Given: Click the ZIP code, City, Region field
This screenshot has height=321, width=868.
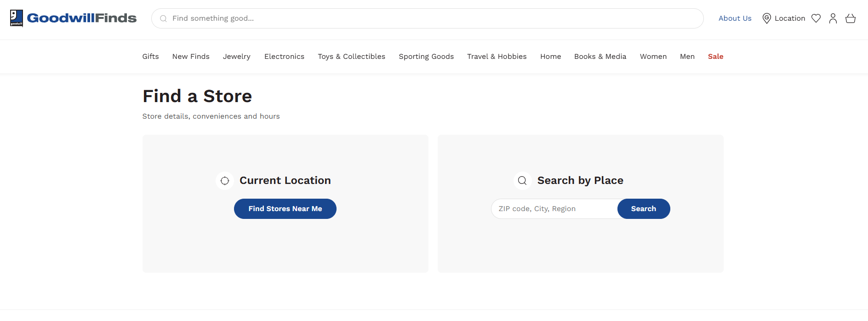Looking at the screenshot, I should coord(554,209).
